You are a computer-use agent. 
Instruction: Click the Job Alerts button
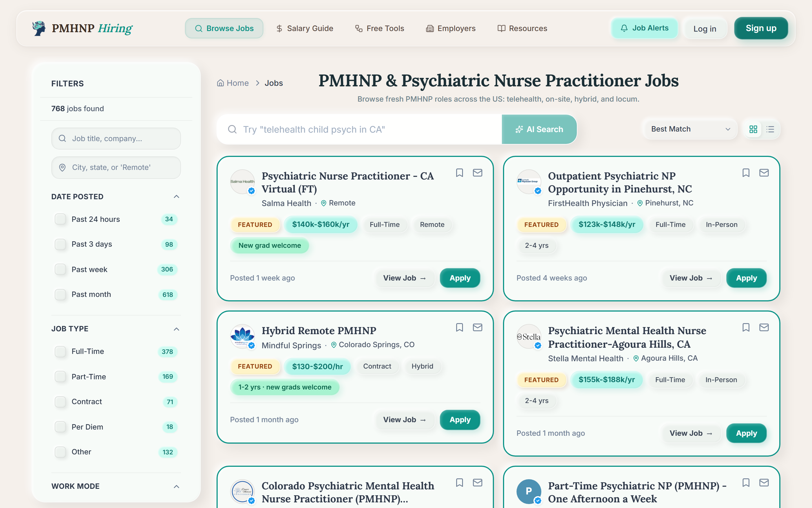click(644, 28)
